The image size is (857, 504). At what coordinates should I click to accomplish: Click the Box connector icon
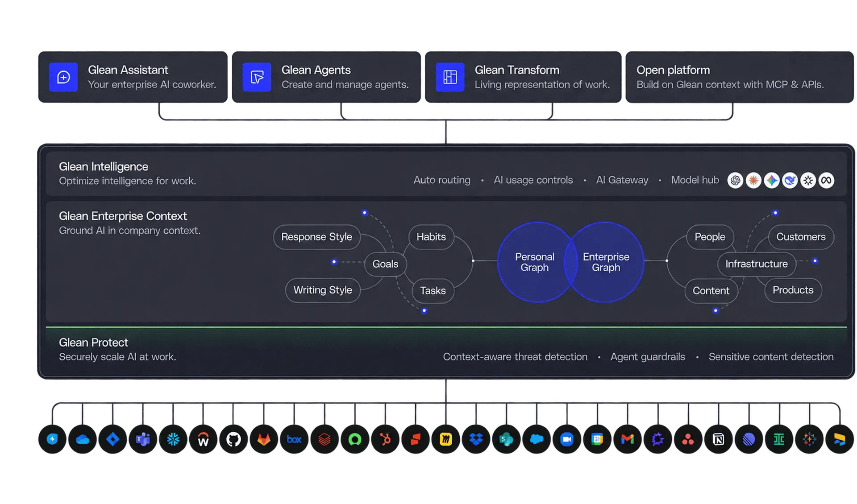pos(294,439)
